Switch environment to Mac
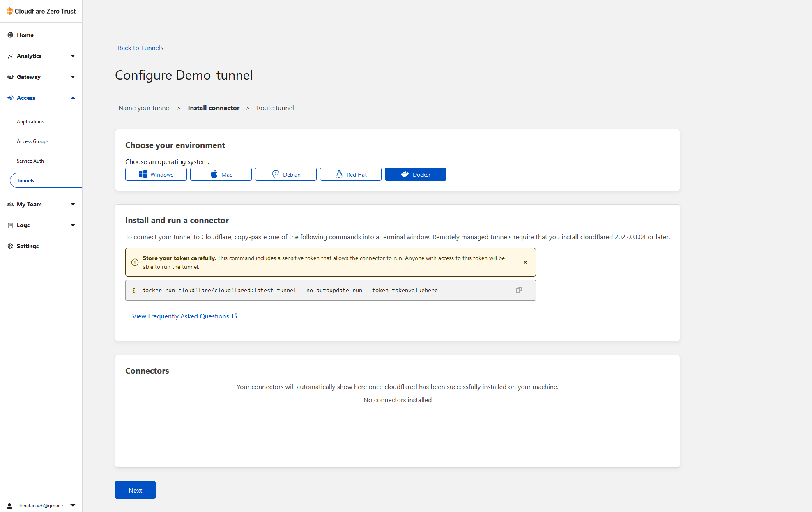812x512 pixels. coord(221,174)
